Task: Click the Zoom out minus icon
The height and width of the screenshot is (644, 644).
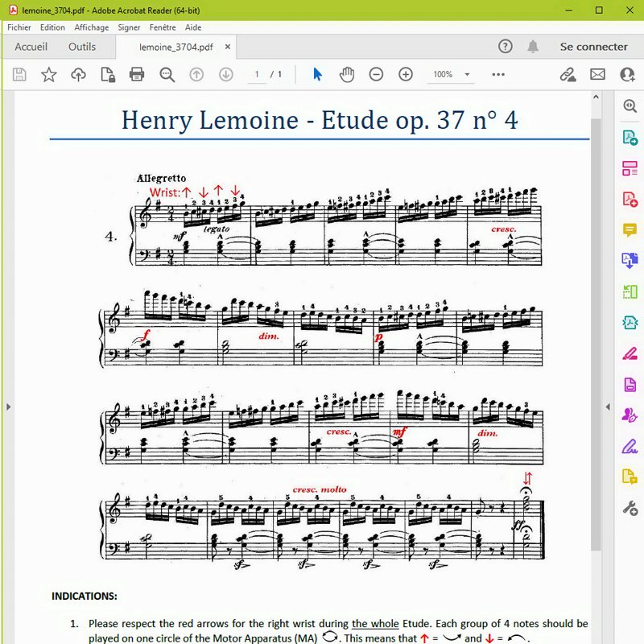Action: [x=376, y=75]
